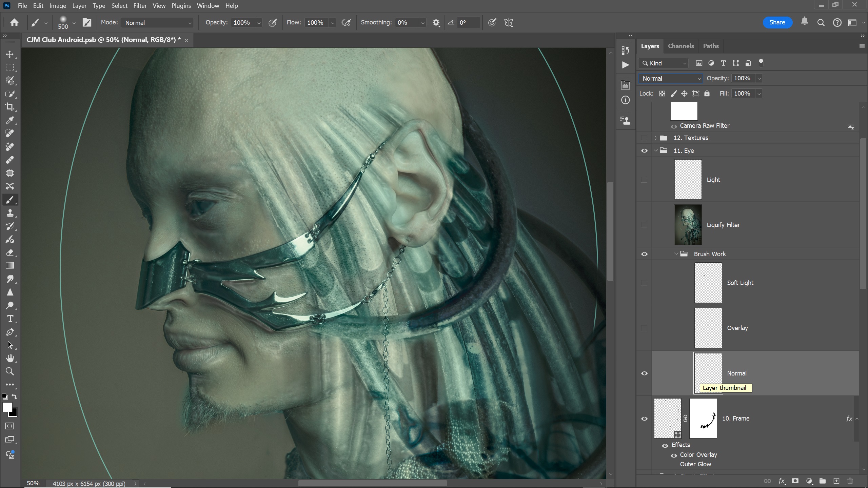Screen dimensions: 868x488
Task: Open smoothing options gear icon
Action: click(436, 23)
